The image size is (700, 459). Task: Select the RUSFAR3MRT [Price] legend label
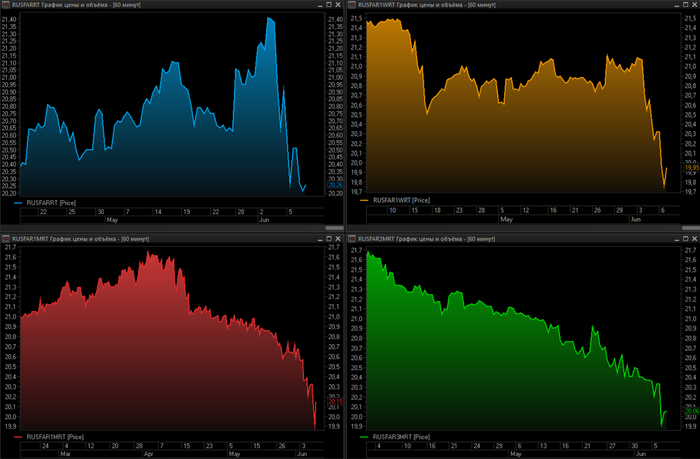(404, 437)
